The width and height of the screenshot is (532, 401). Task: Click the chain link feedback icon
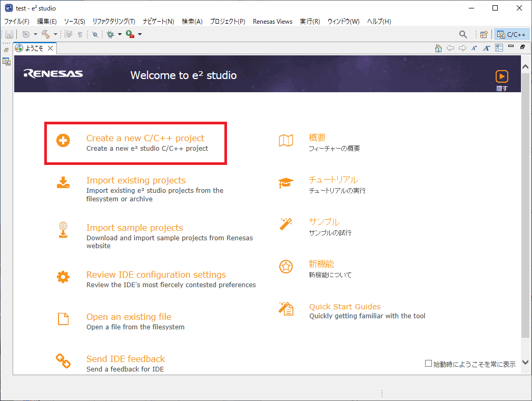(x=63, y=361)
